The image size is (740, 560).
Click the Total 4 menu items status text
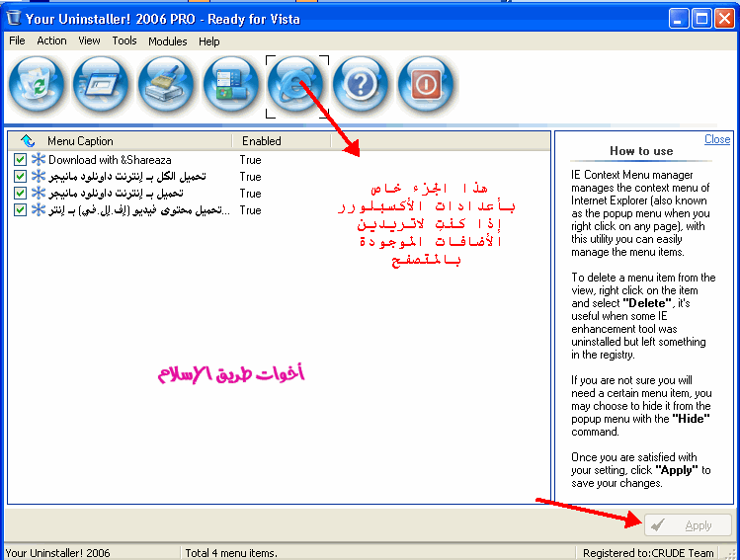tap(231, 553)
